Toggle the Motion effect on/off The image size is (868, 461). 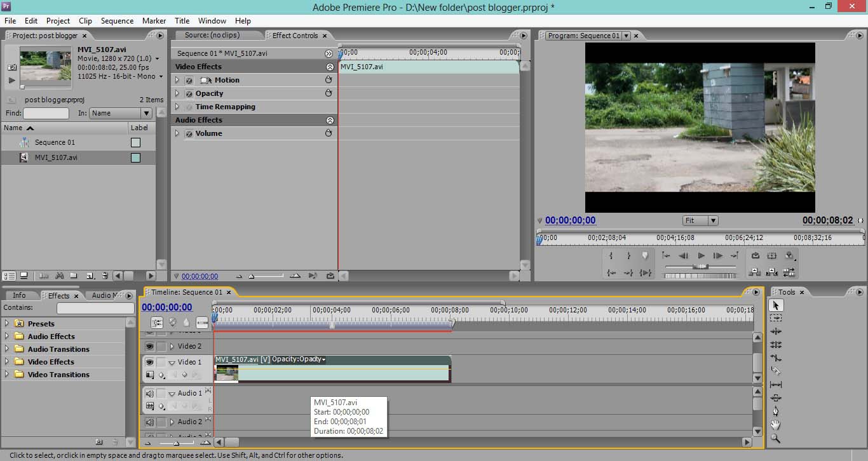[189, 81]
